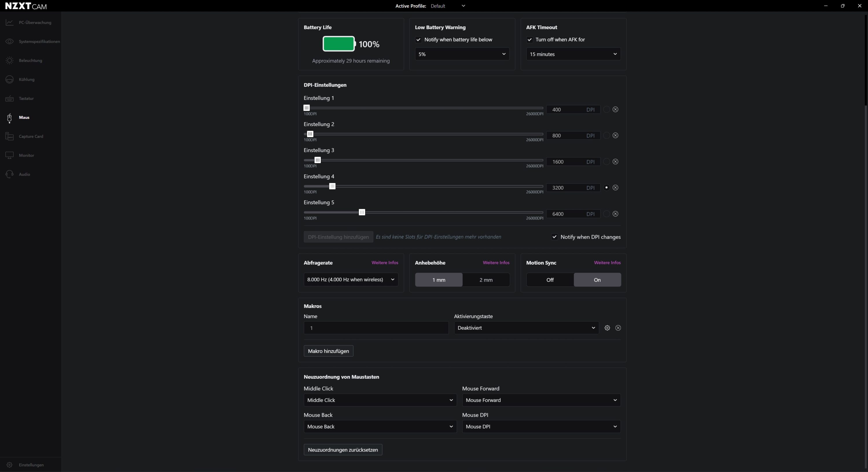Open macro 1 gear settings icon
Screen dimensions: 868x472
coord(607,328)
